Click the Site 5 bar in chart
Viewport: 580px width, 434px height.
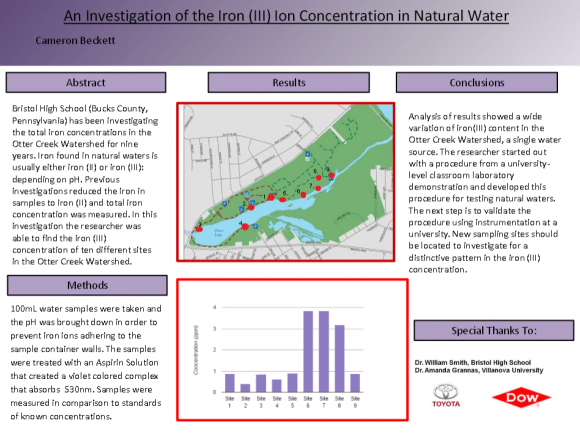[x=292, y=383]
